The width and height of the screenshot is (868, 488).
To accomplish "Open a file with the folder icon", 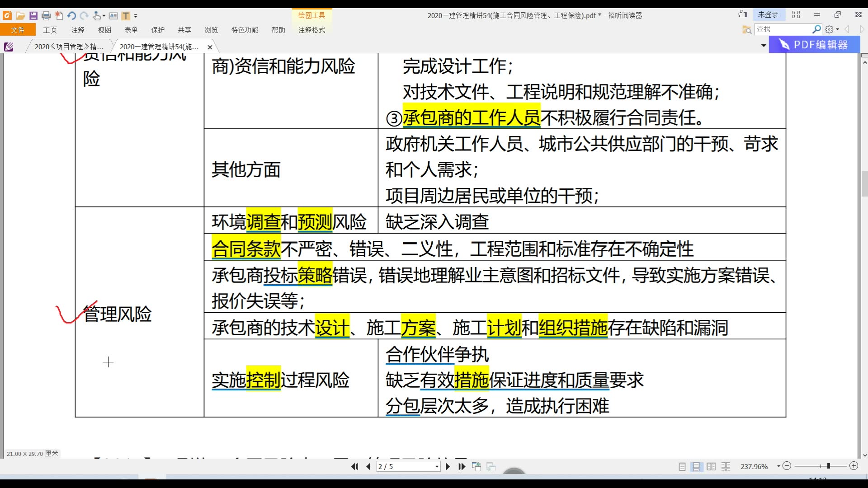I will point(20,16).
